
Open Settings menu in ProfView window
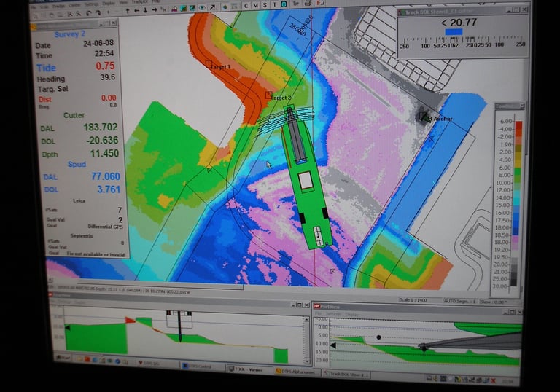332,314
